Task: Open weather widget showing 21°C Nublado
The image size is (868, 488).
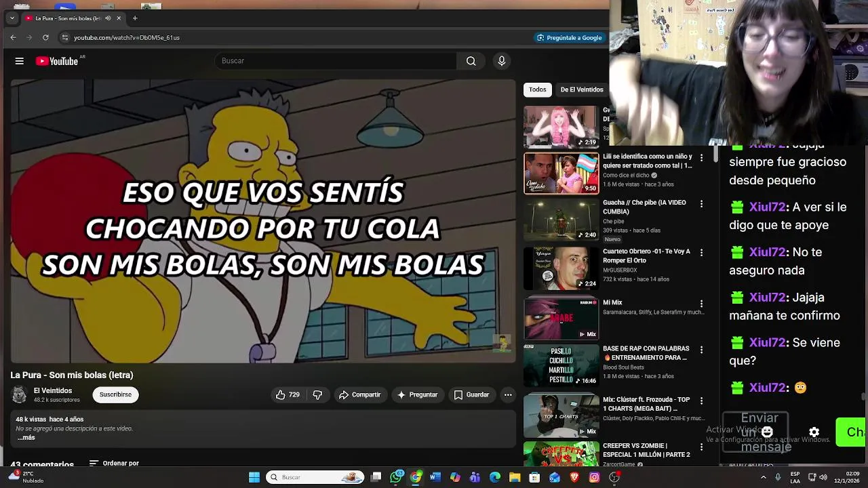Action: tap(27, 477)
